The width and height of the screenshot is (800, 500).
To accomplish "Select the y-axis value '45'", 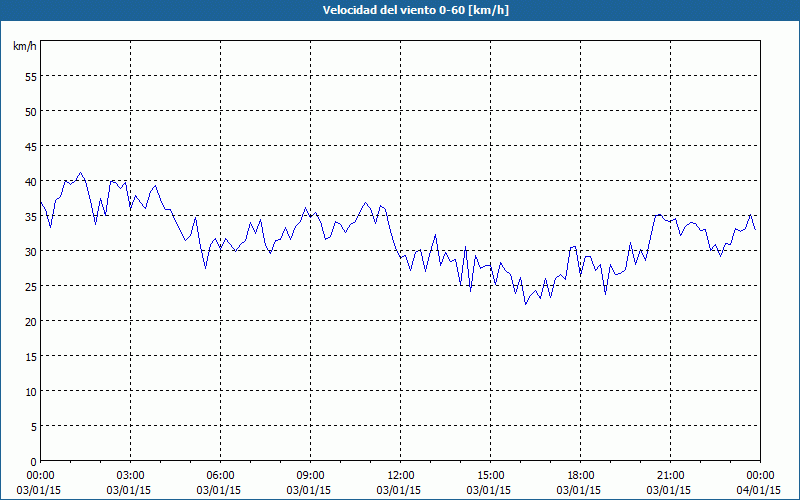I will (x=31, y=148).
